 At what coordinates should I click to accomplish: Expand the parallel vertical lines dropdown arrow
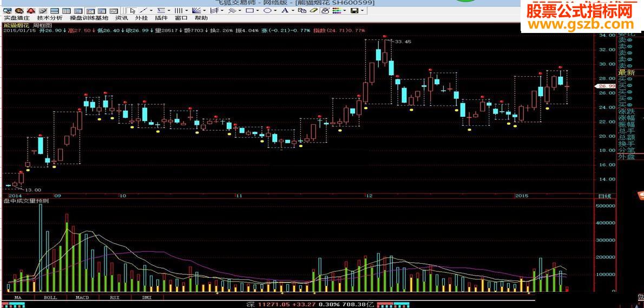pyautogui.click(x=187, y=11)
